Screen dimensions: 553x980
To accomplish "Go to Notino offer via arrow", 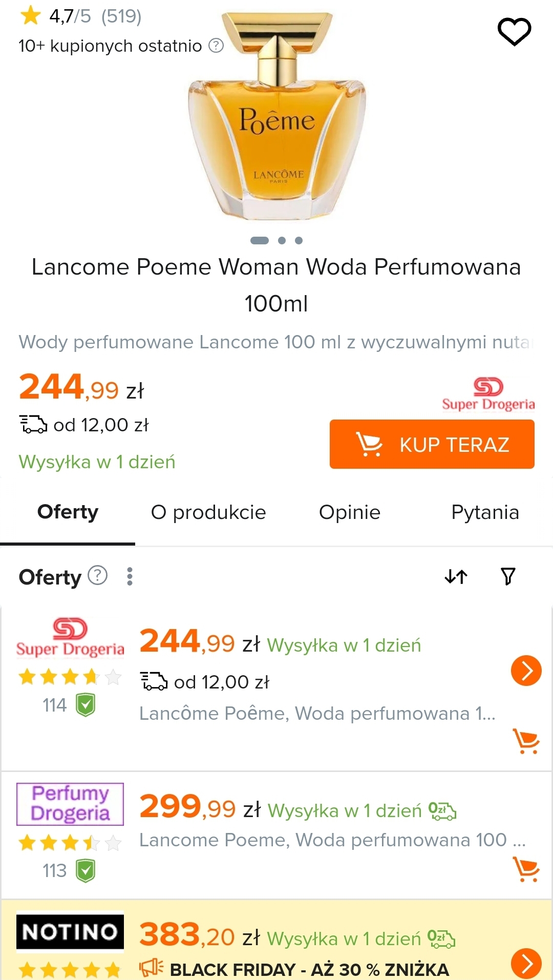I will tap(526, 963).
